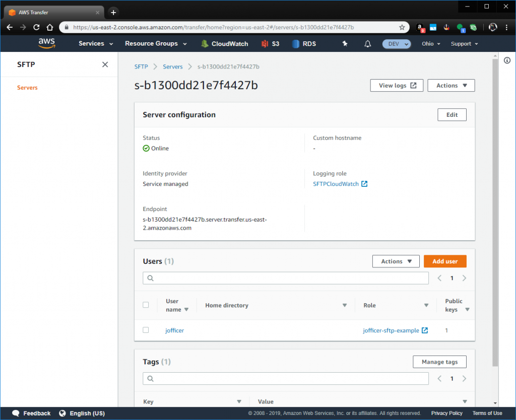Image resolution: width=516 pixels, height=420 pixels.
Task: Open the S3 shortcut
Action: tap(270, 44)
